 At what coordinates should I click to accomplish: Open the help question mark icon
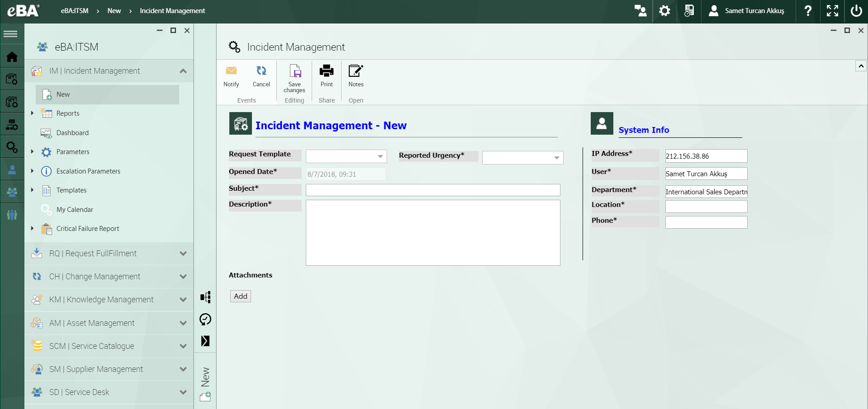808,11
